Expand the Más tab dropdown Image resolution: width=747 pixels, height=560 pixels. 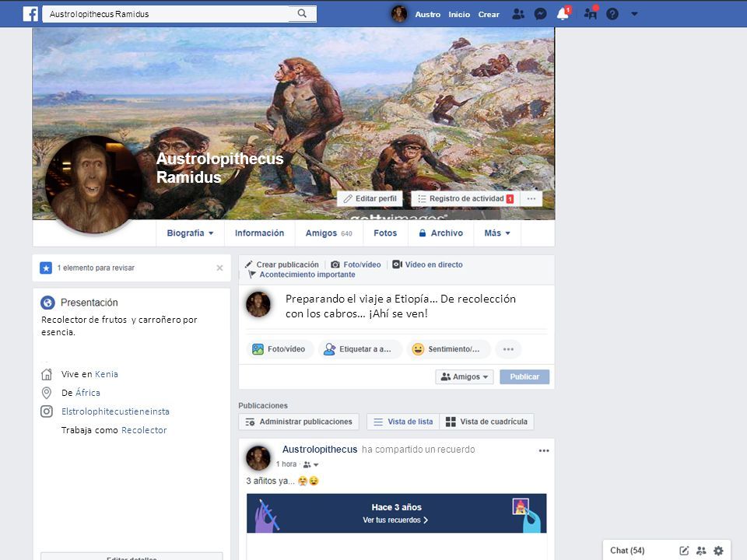pyautogui.click(x=497, y=233)
